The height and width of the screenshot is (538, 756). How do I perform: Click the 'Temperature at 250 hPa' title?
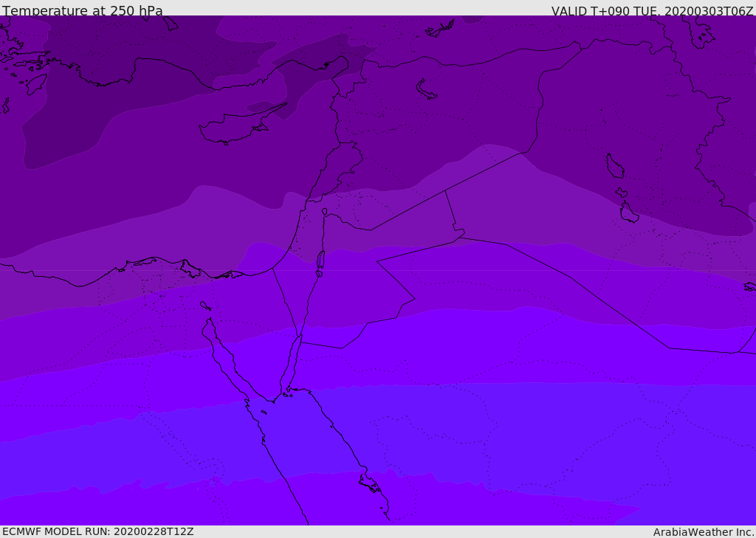(x=83, y=10)
